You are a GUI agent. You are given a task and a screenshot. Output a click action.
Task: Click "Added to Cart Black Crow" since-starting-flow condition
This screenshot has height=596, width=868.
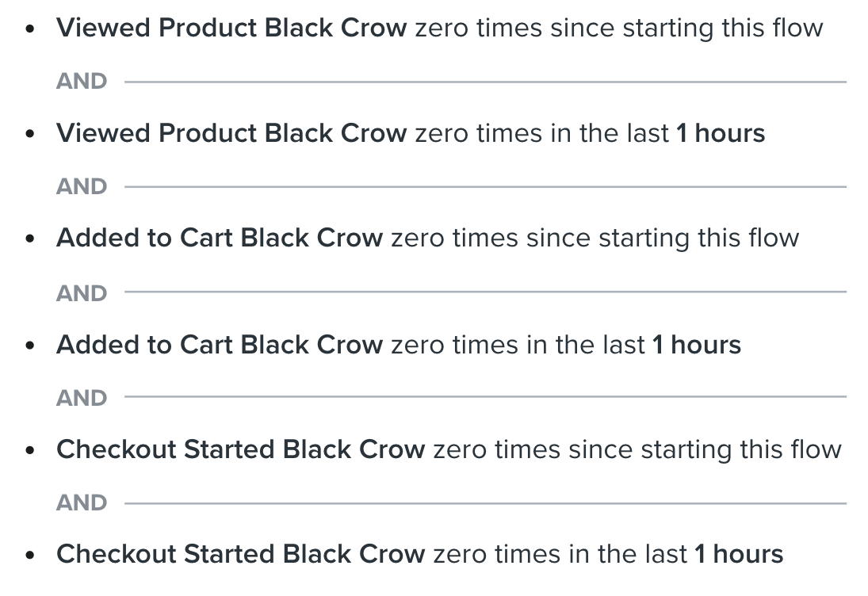point(220,238)
